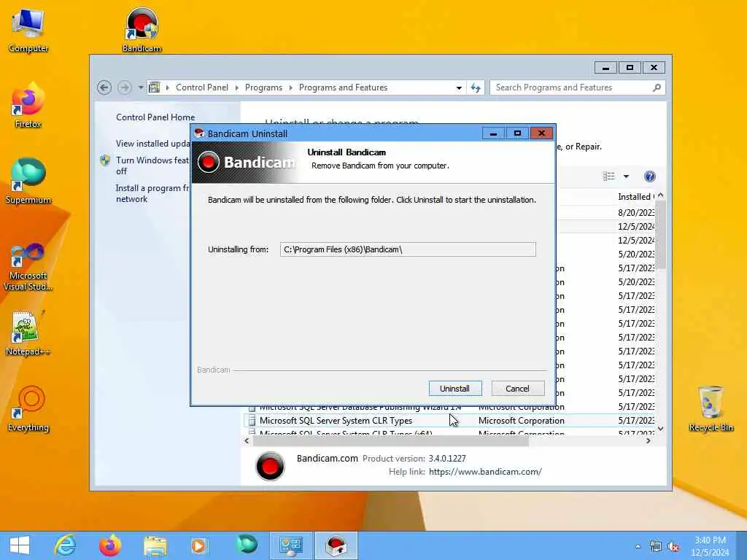
Task: Go back in Control Panel window
Action: (104, 87)
